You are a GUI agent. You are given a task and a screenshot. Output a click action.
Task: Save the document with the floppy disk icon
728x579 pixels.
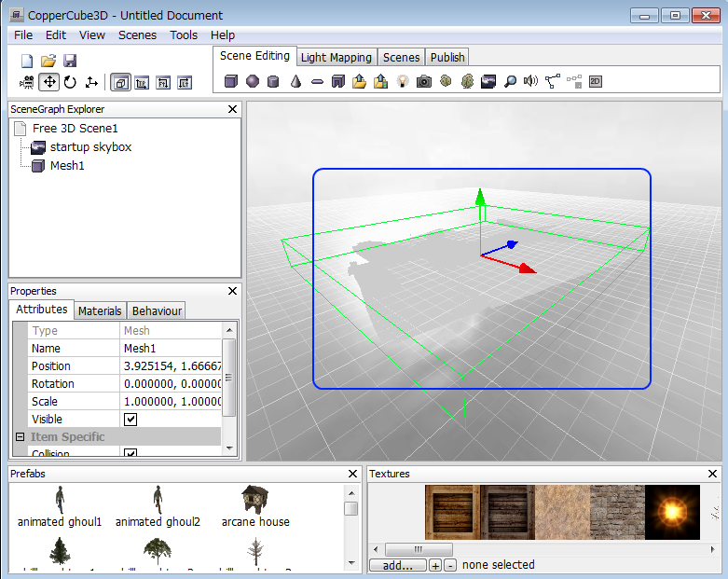pos(70,61)
